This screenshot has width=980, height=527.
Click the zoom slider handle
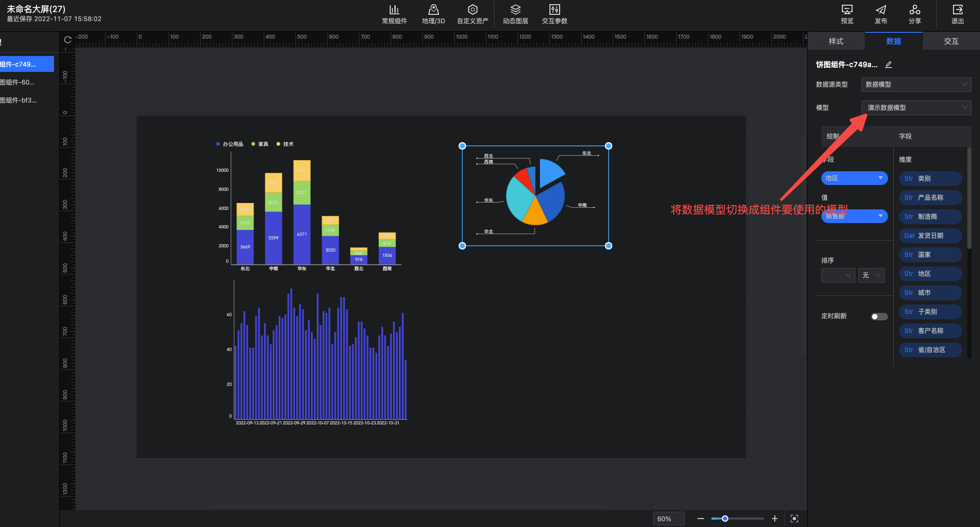[725, 519]
